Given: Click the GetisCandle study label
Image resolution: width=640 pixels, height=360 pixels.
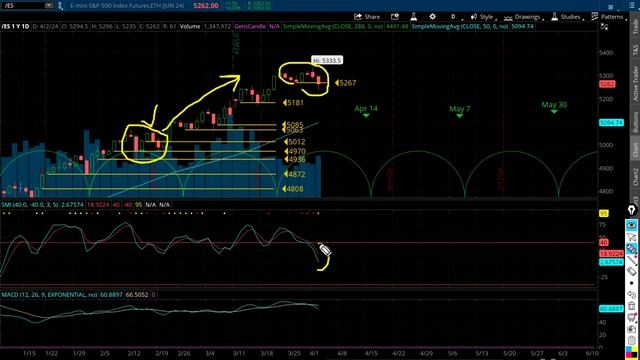Looking at the screenshot, I should (250, 26).
